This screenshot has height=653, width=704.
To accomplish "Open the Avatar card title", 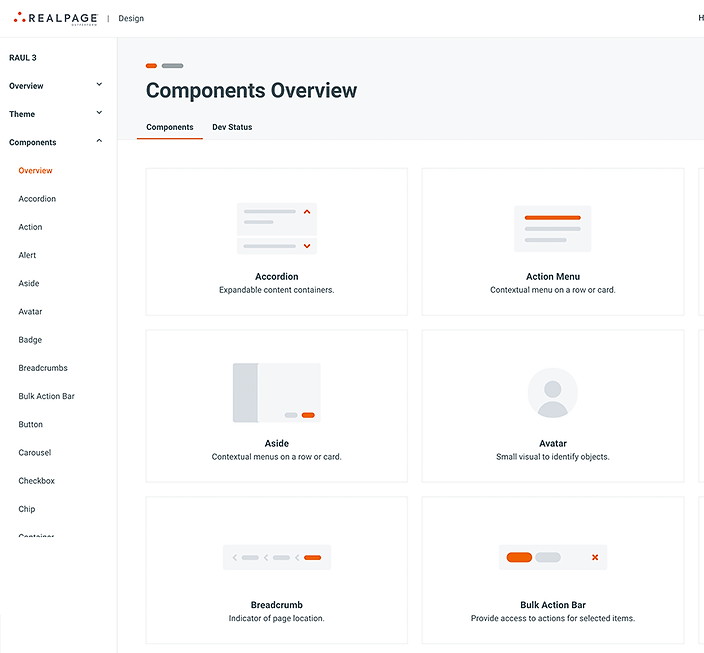I will pyautogui.click(x=553, y=444).
